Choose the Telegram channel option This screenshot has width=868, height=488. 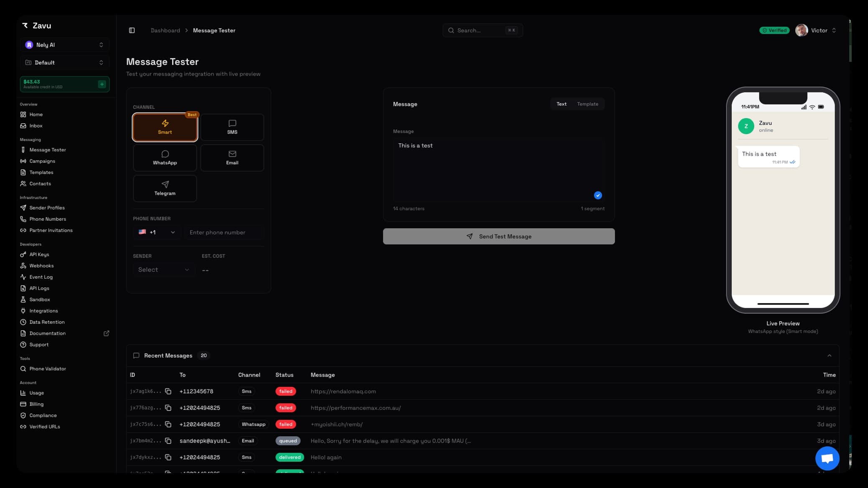click(x=165, y=188)
